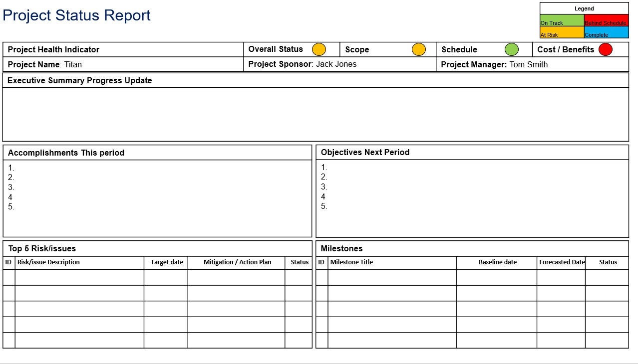Click the Cost / Benefits label

566,49
